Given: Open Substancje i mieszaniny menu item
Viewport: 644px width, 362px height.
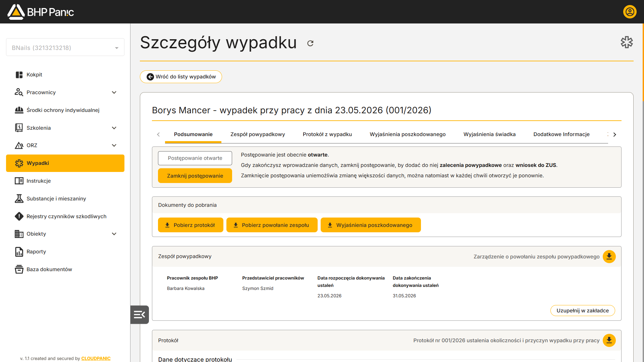Looking at the screenshot, I should coord(65,198).
